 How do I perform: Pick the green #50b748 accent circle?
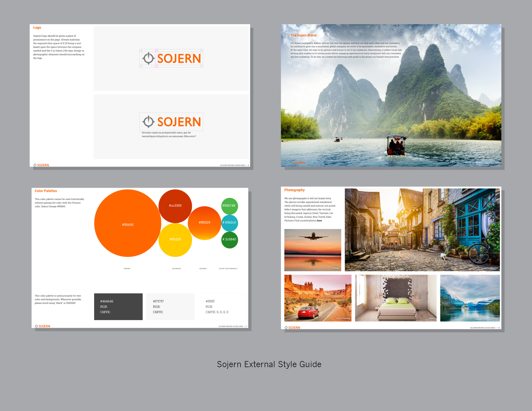[x=230, y=206]
